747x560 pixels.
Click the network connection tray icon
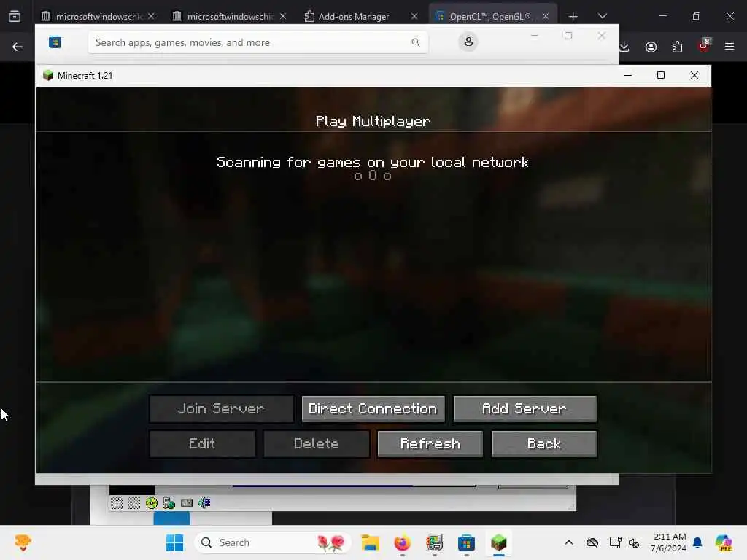point(615,542)
